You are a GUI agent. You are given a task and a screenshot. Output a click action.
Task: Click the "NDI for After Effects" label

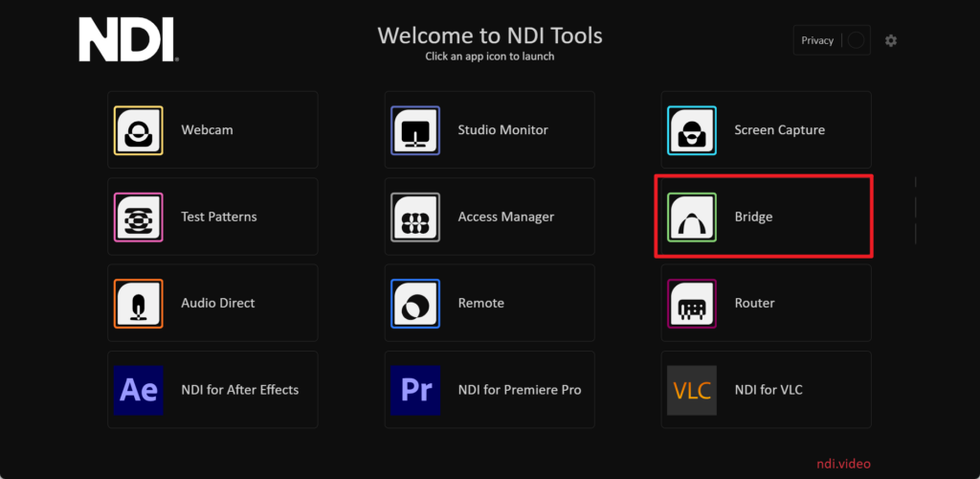point(239,390)
